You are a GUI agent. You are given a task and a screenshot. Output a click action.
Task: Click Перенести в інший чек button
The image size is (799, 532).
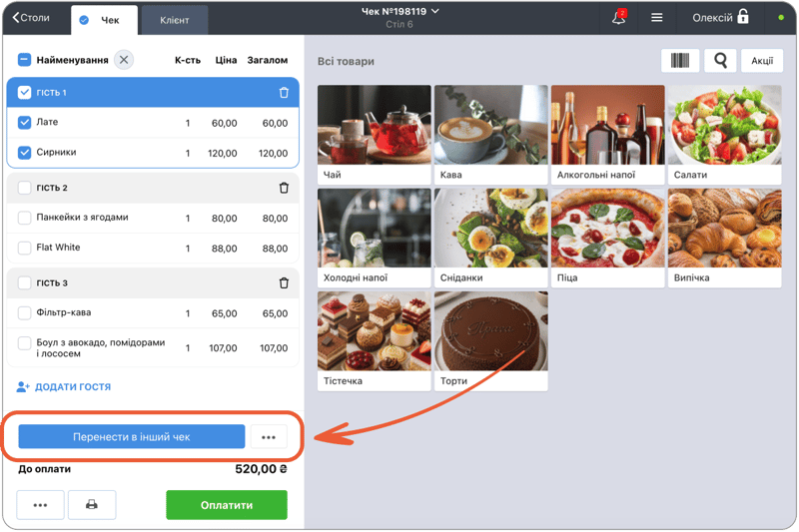132,437
